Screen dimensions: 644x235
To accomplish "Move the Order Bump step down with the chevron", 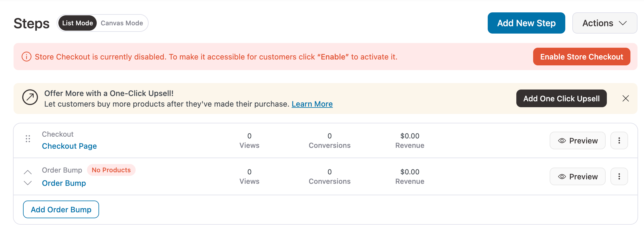I will coord(28,183).
